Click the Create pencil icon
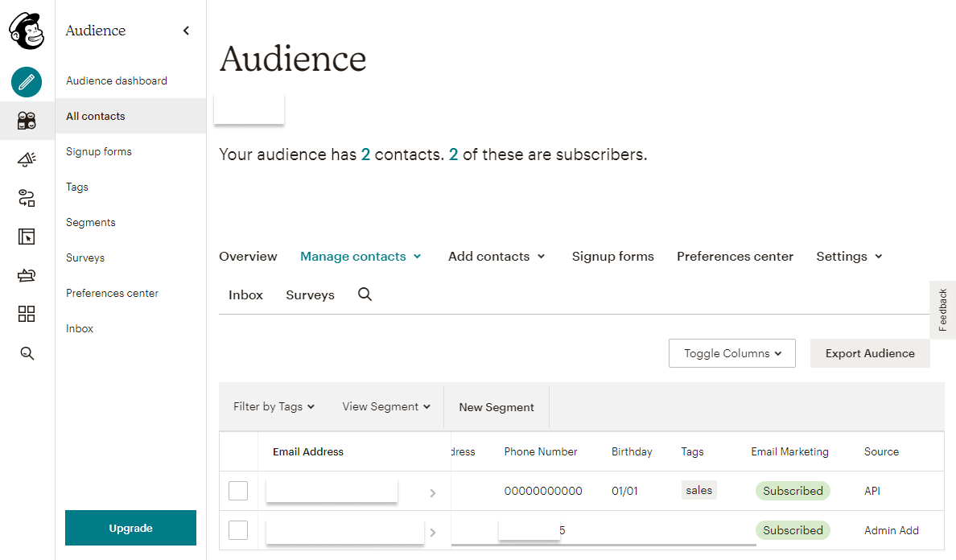Viewport: 956px width, 560px height. tap(27, 81)
